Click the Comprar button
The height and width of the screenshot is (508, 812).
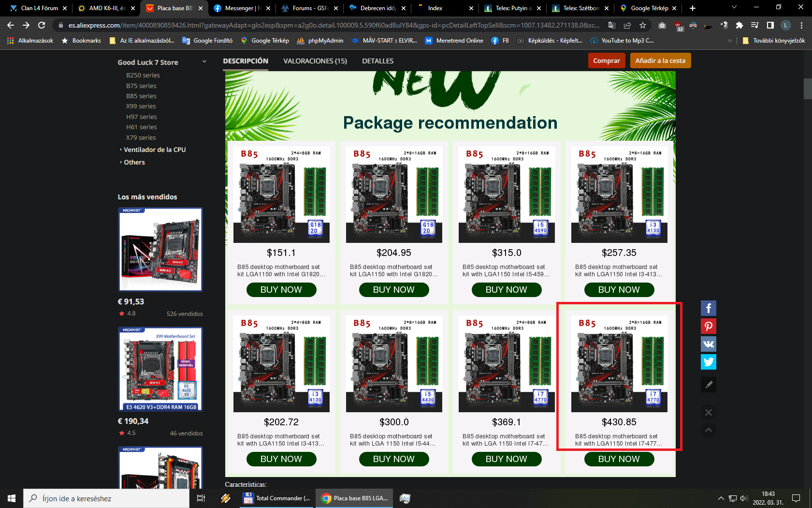click(x=607, y=60)
